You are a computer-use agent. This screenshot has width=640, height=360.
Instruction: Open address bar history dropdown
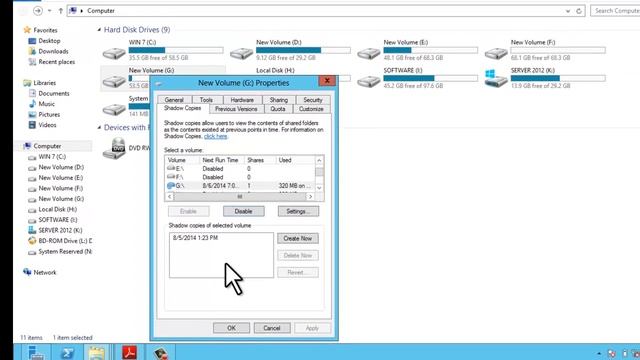568,11
